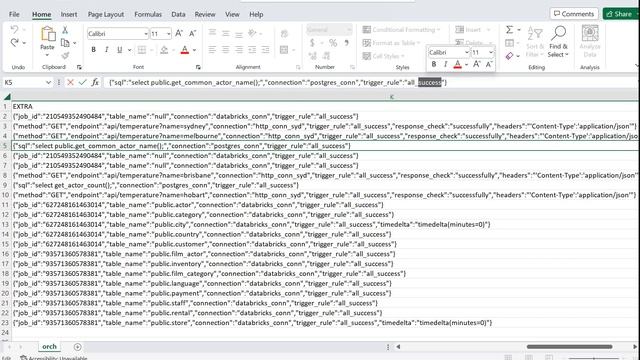
Task: Open the ribbon font size 11 dropdown
Action: [169, 34]
